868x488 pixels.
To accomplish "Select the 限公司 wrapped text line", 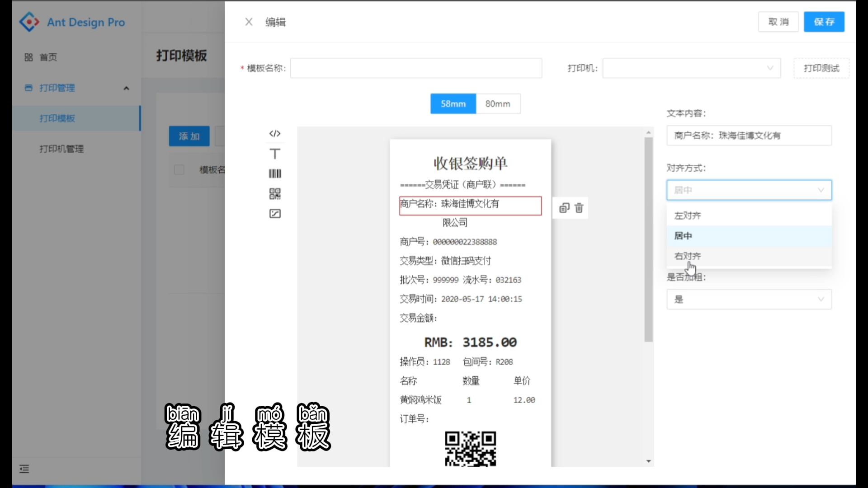I will coord(455,222).
